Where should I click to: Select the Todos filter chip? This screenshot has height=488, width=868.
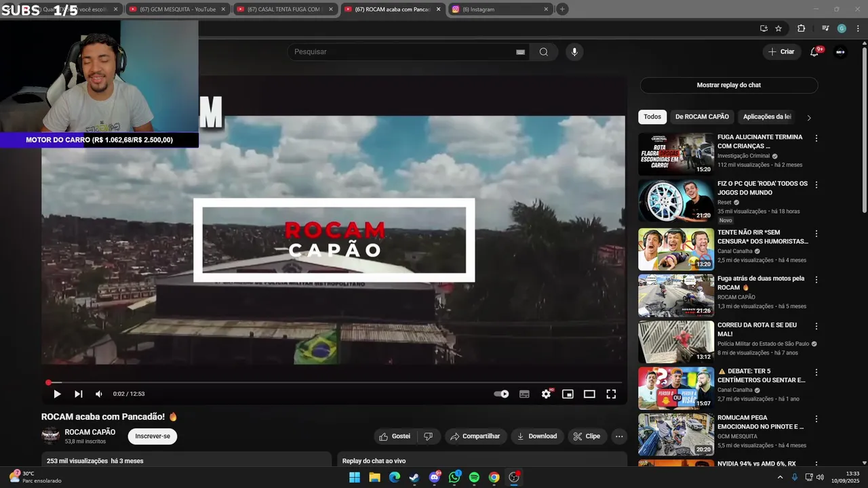point(652,117)
